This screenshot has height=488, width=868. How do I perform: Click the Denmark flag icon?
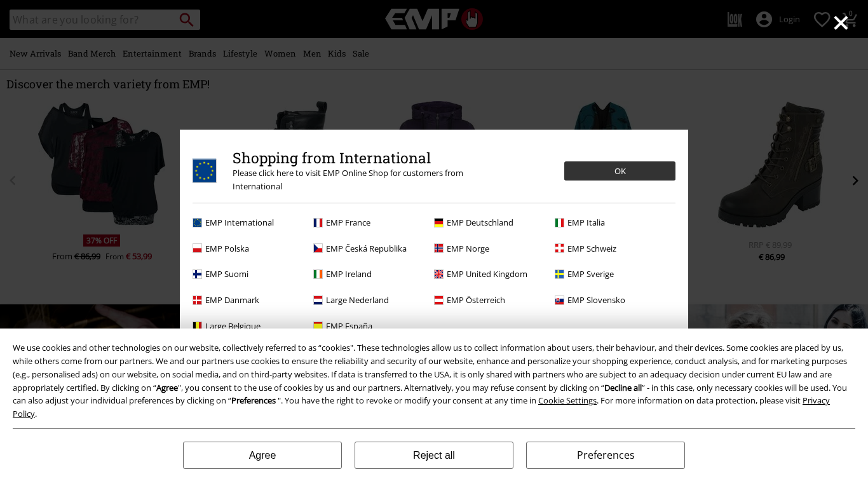tap(197, 300)
